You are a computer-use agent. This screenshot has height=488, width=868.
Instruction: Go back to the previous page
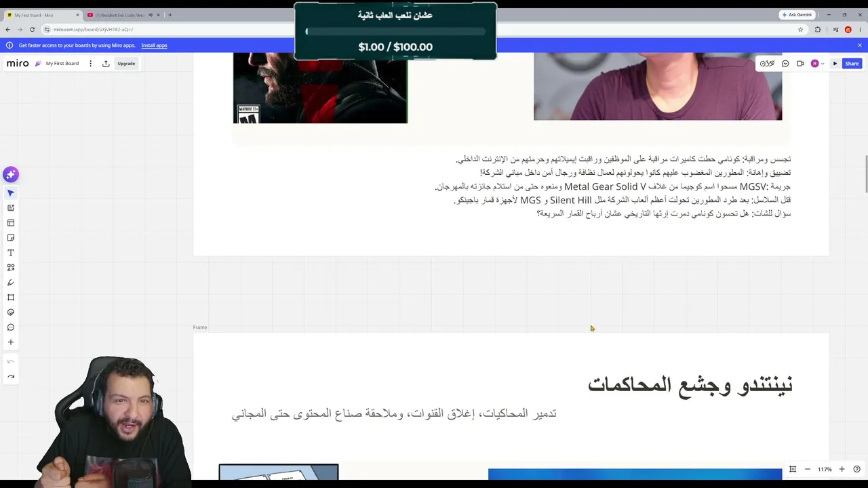[7, 30]
